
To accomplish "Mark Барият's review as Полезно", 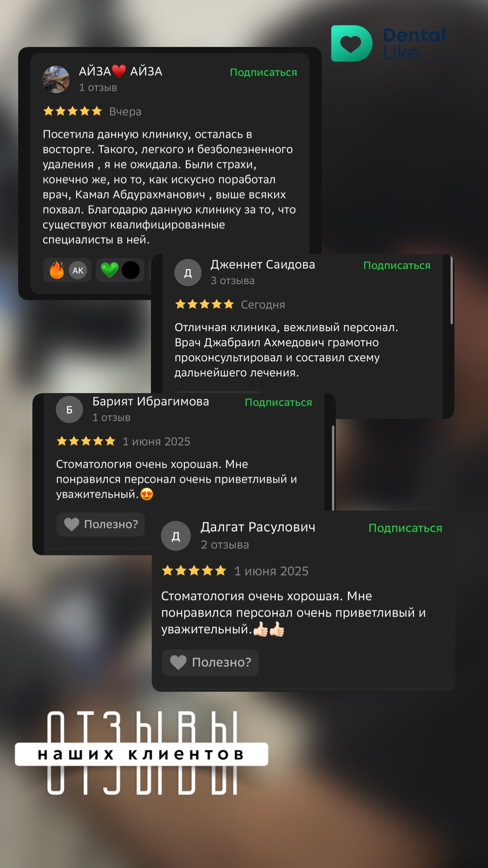I will click(x=101, y=524).
